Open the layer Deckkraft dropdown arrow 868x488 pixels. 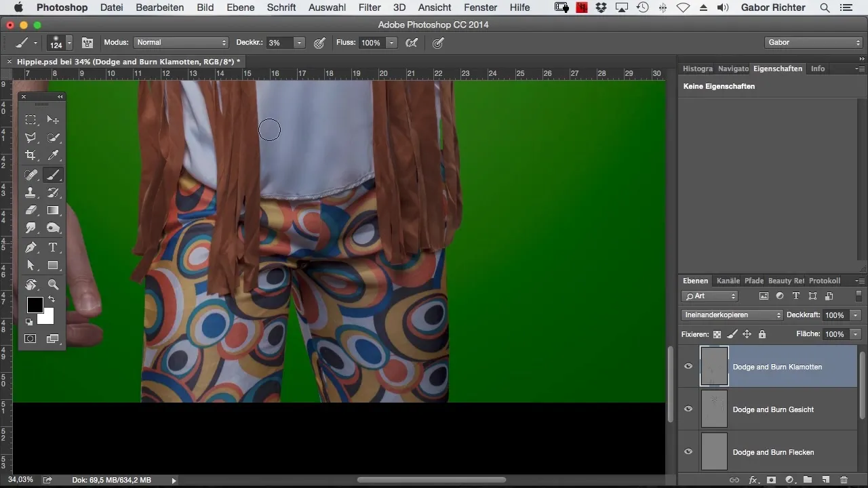tap(855, 315)
